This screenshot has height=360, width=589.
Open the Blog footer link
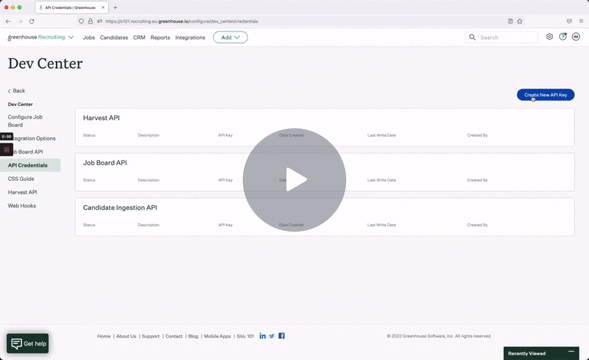pos(193,336)
